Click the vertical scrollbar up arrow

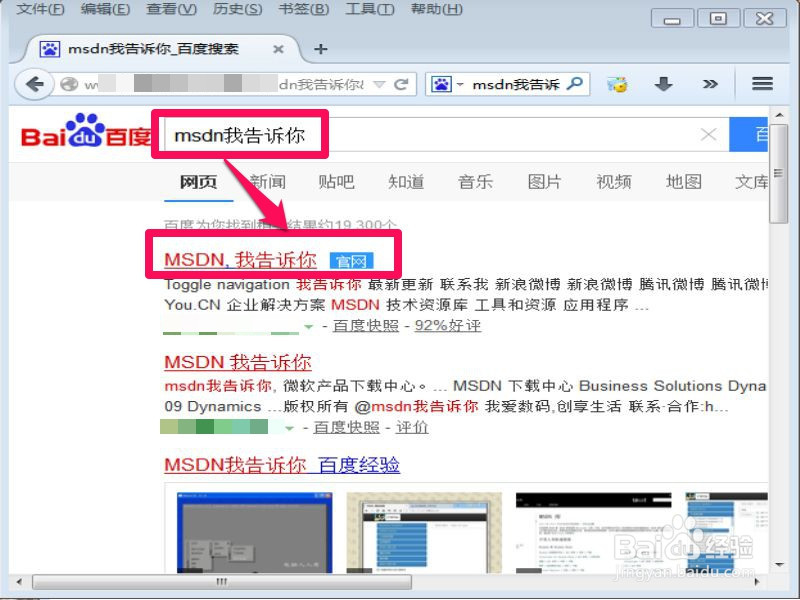pyautogui.click(x=779, y=115)
